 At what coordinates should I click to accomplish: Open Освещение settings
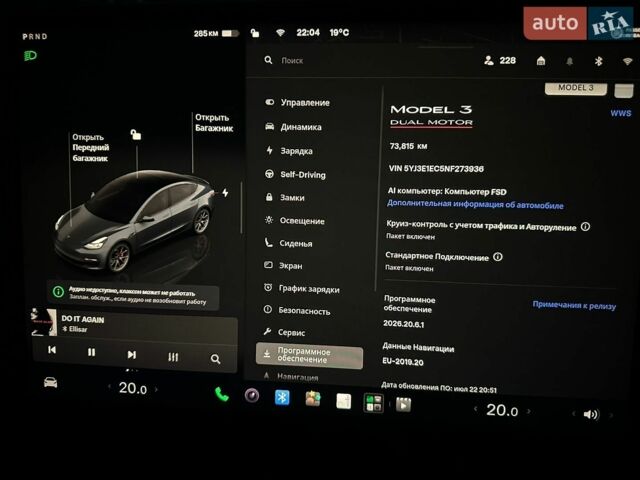[294, 221]
